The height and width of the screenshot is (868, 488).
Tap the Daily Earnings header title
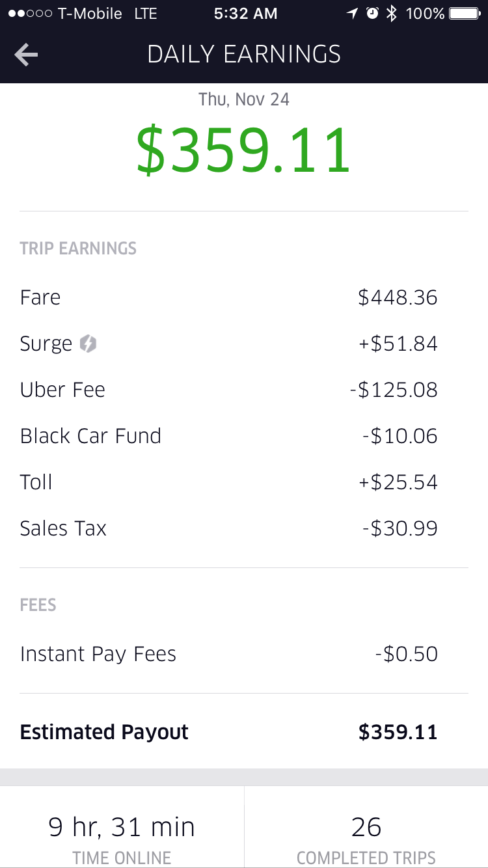(x=244, y=55)
